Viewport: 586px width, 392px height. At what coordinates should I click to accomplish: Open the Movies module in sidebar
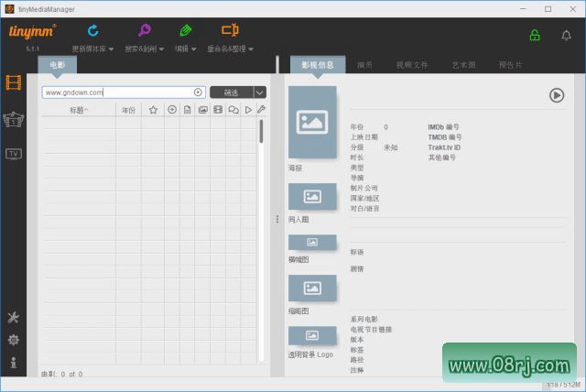pos(14,83)
